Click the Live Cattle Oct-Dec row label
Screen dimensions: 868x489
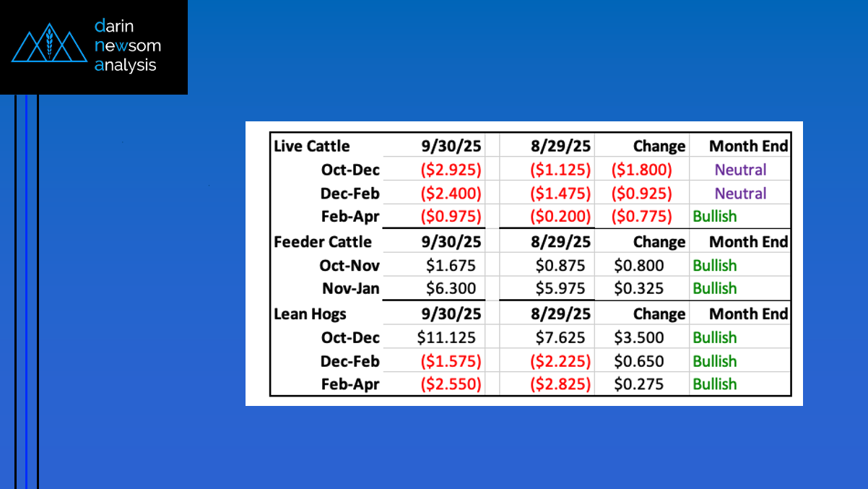(350, 170)
